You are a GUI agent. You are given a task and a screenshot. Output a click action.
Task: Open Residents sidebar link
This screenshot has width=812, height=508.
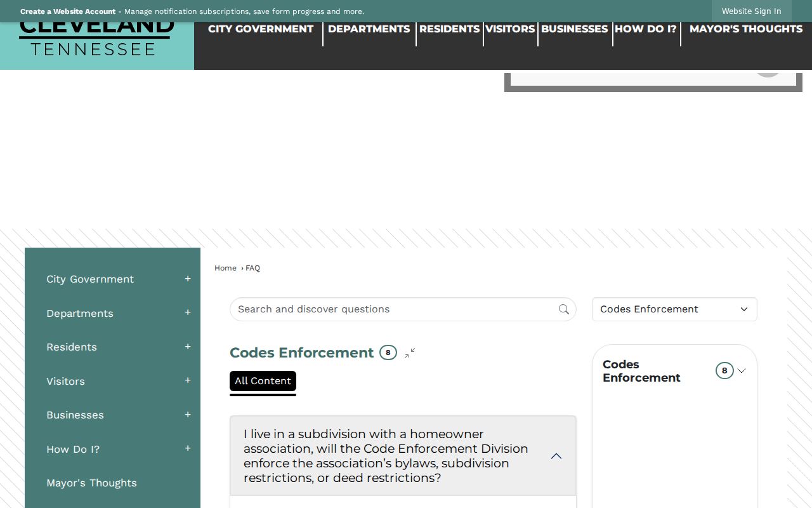(72, 347)
